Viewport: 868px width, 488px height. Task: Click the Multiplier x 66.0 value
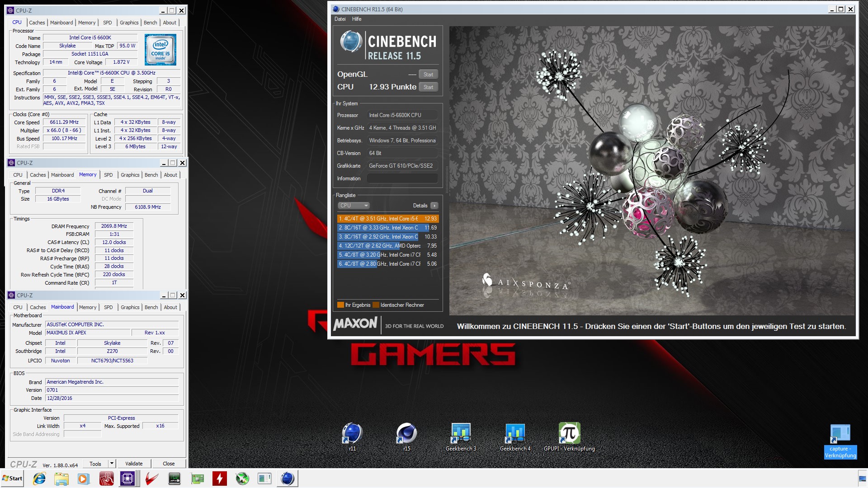tap(64, 130)
